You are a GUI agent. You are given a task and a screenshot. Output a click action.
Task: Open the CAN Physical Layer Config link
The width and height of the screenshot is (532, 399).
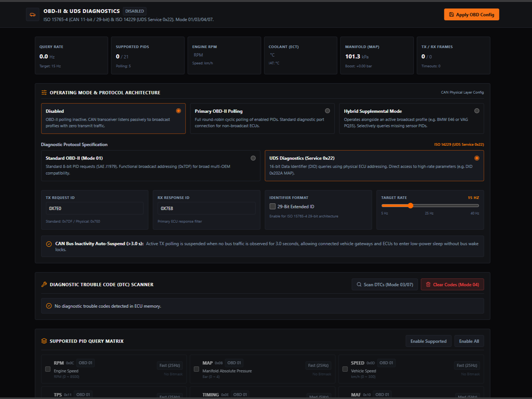coord(462,92)
